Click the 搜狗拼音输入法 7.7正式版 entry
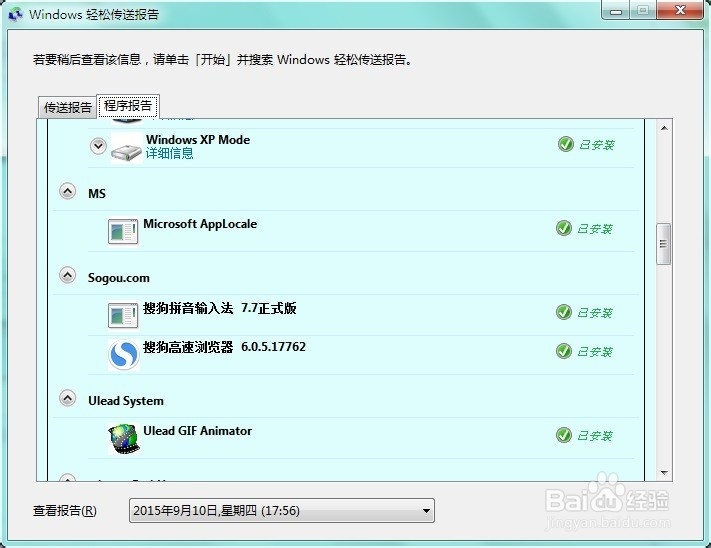Image resolution: width=711 pixels, height=548 pixels. point(220,308)
